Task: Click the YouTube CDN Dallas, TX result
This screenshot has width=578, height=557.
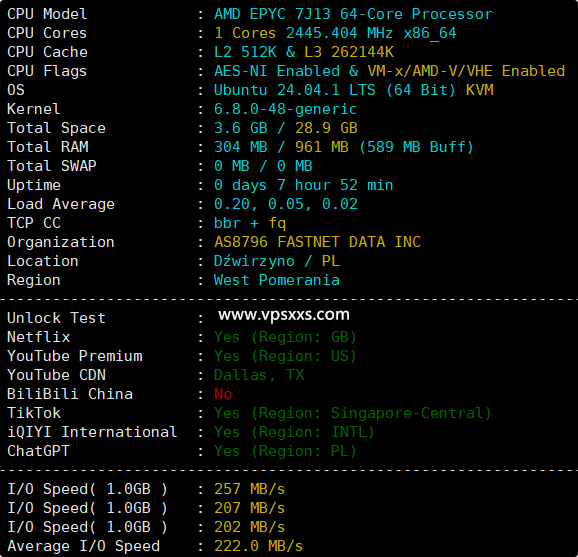Action: [259, 375]
